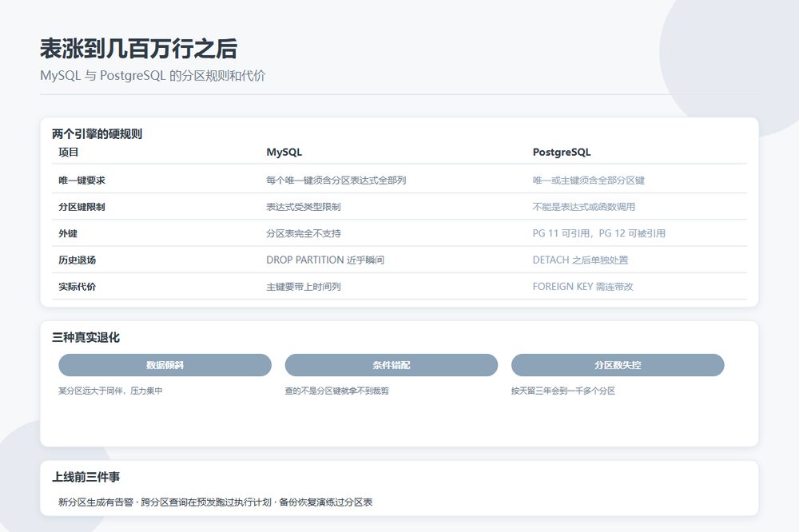Screen dimensions: 799x532
Task: Click description 查的不是分区键就拿不到裁剪
Action: [337, 391]
